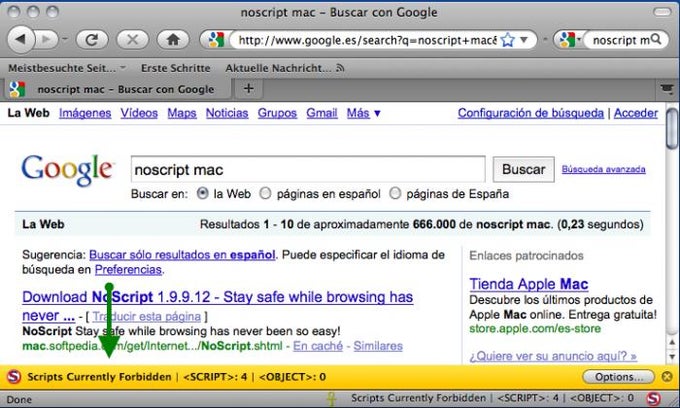
Task: Open the Aktuelle Nachrichten feed bookmark
Action: [284, 68]
